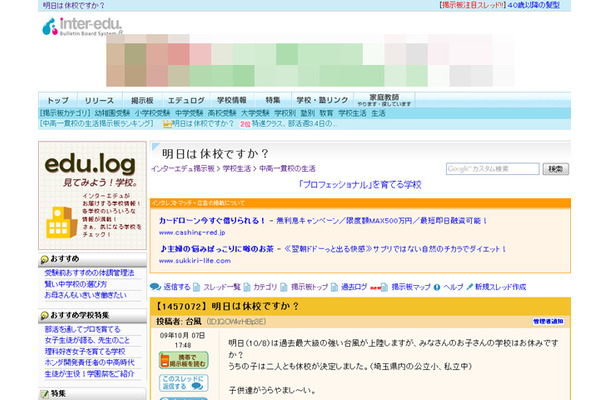Select 塾別 category
Image resolution: width=610 pixels, height=400 pixels.
coord(307,113)
